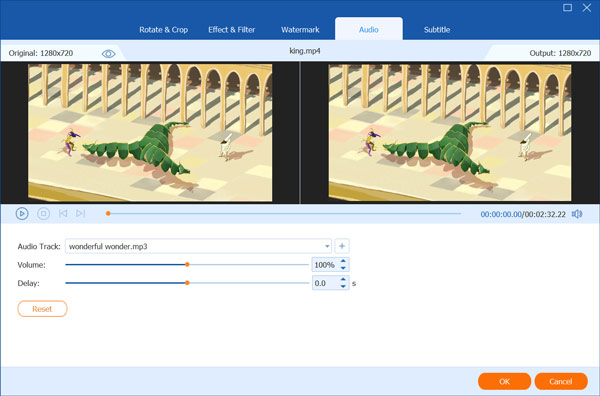Decrease volume with the down arrow
The width and height of the screenshot is (600, 396).
(x=343, y=268)
